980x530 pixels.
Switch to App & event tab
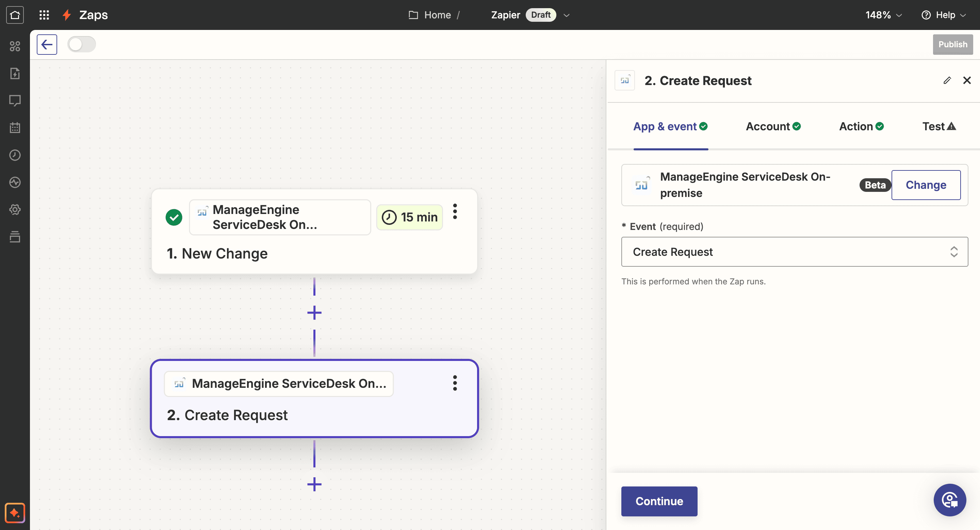(670, 126)
